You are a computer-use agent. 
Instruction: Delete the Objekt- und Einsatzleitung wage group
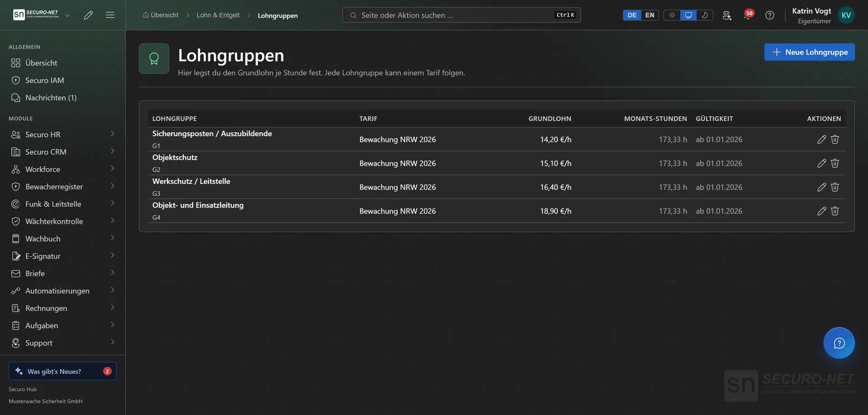pyautogui.click(x=835, y=211)
